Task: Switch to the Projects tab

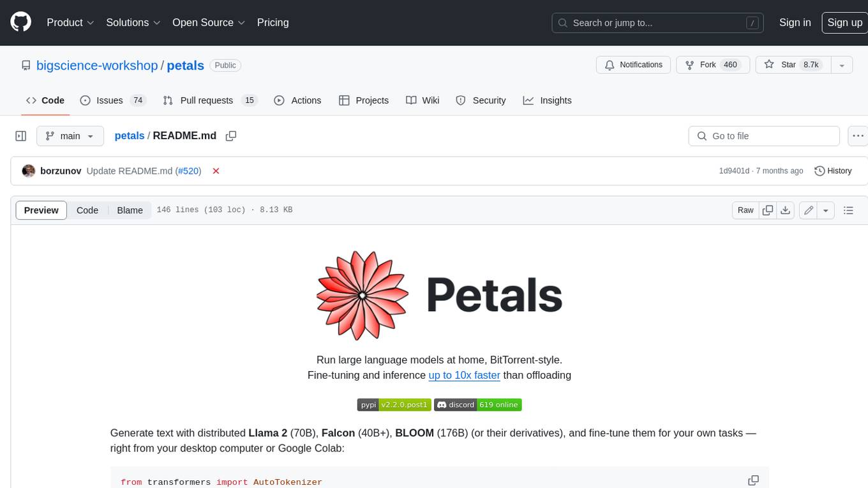Action: [364, 100]
